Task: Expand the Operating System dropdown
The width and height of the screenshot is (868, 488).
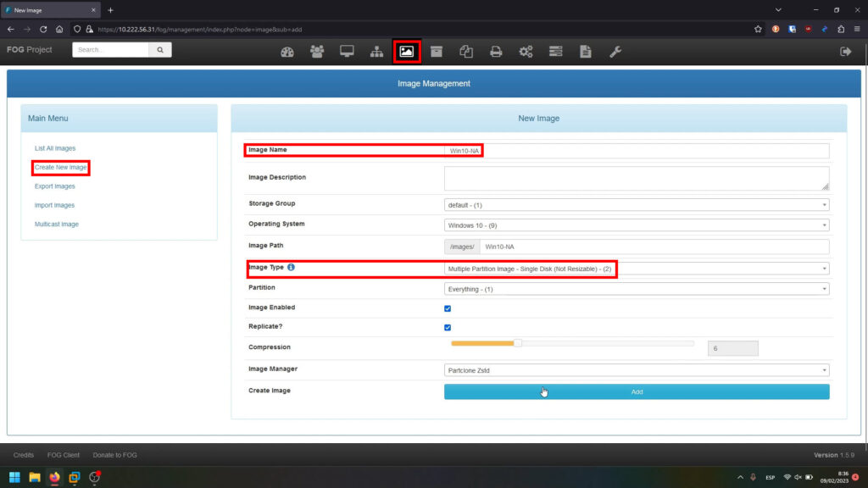Action: (x=636, y=225)
